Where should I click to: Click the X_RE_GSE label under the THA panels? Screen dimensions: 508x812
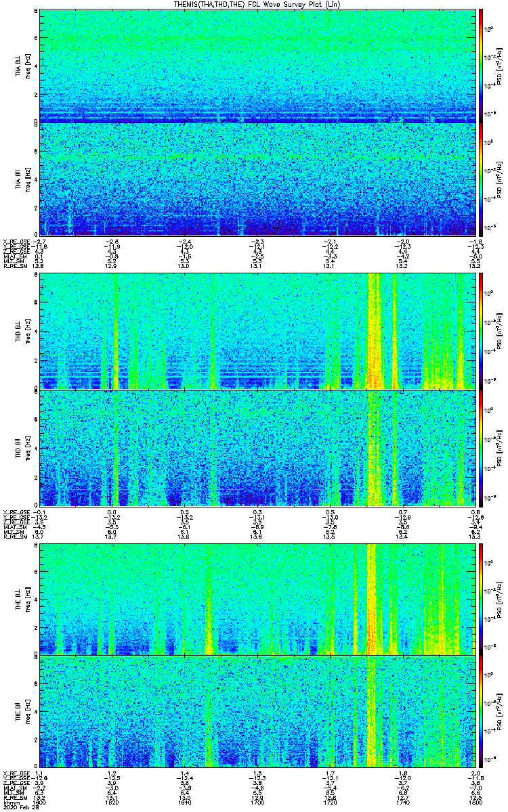pos(14,240)
